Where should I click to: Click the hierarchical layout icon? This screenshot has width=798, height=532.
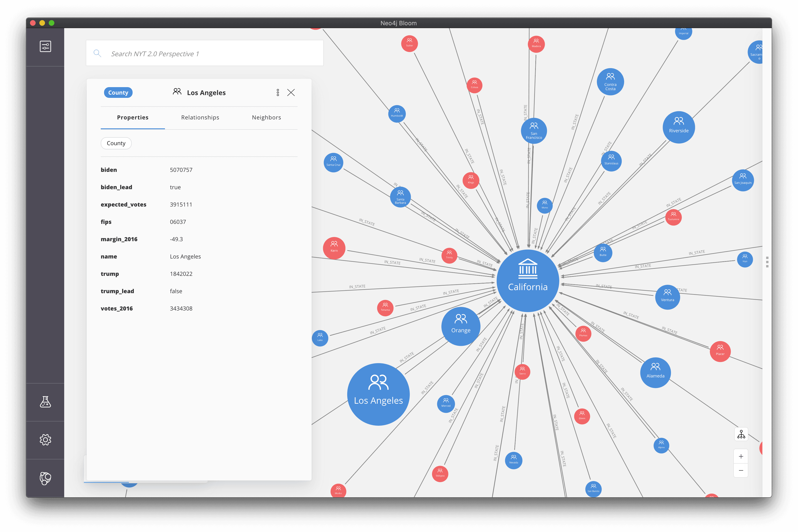coord(741,434)
